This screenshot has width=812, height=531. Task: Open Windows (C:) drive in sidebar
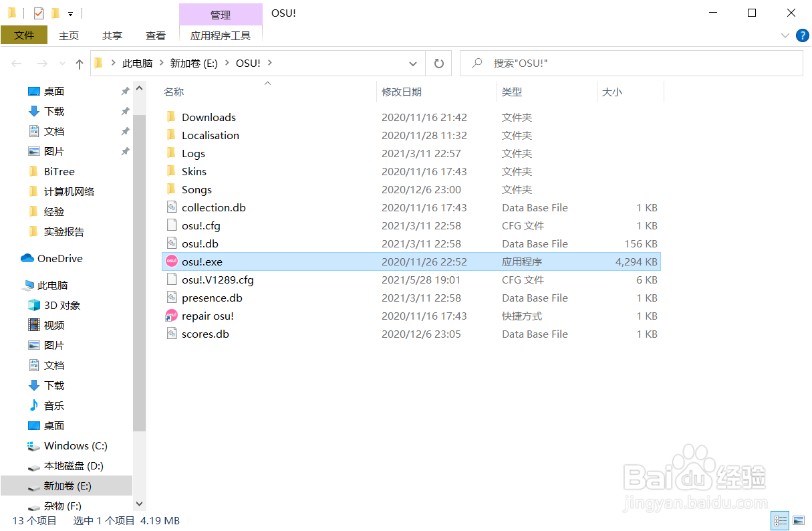click(x=67, y=445)
